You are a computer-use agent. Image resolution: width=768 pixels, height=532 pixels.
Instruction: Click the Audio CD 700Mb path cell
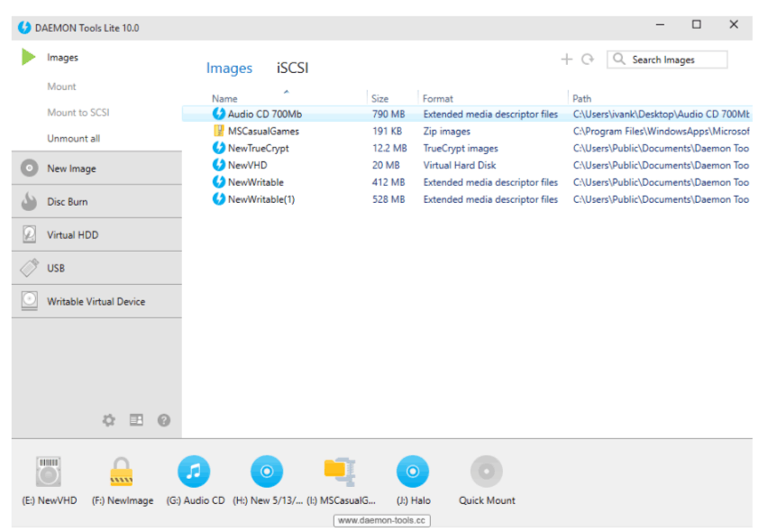[x=662, y=115]
